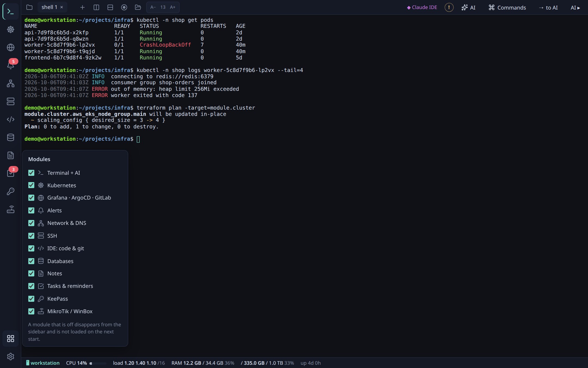Click pod name api-7d9f8c6b5d-x2kfp

56,32
